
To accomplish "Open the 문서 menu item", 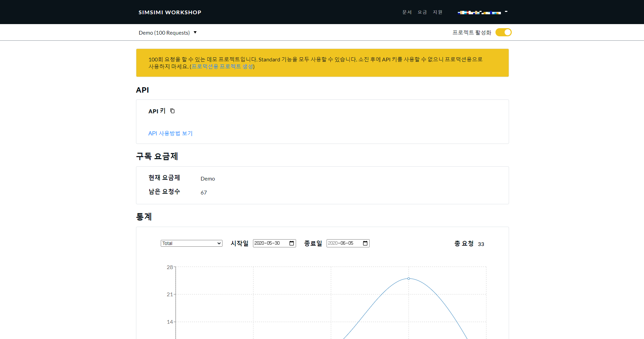I will pos(407,12).
